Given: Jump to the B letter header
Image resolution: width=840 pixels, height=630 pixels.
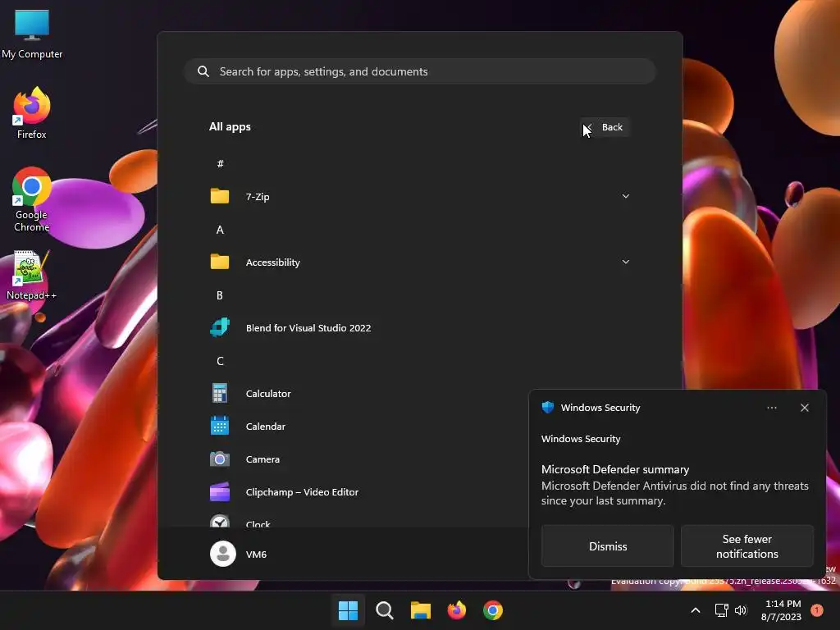Looking at the screenshot, I should 220,295.
